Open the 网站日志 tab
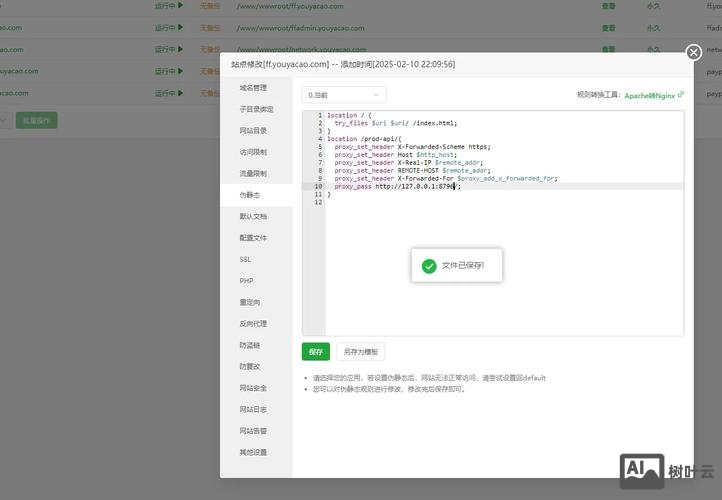Viewport: 722px width, 500px height. (x=253, y=409)
